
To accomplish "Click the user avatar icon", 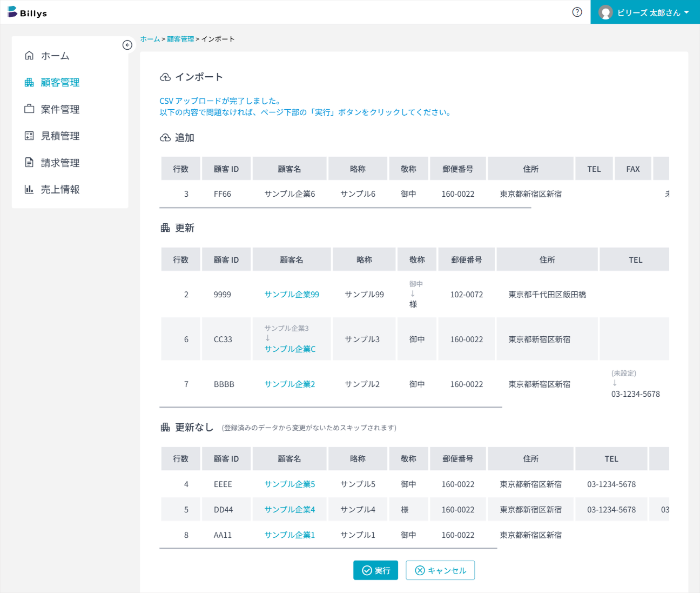I will [605, 12].
